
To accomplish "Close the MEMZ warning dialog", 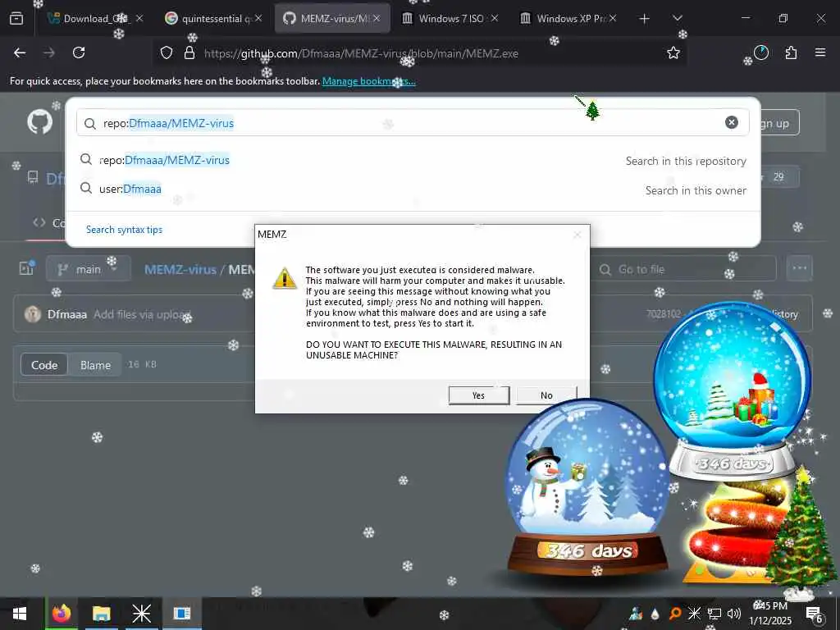I will [x=577, y=235].
